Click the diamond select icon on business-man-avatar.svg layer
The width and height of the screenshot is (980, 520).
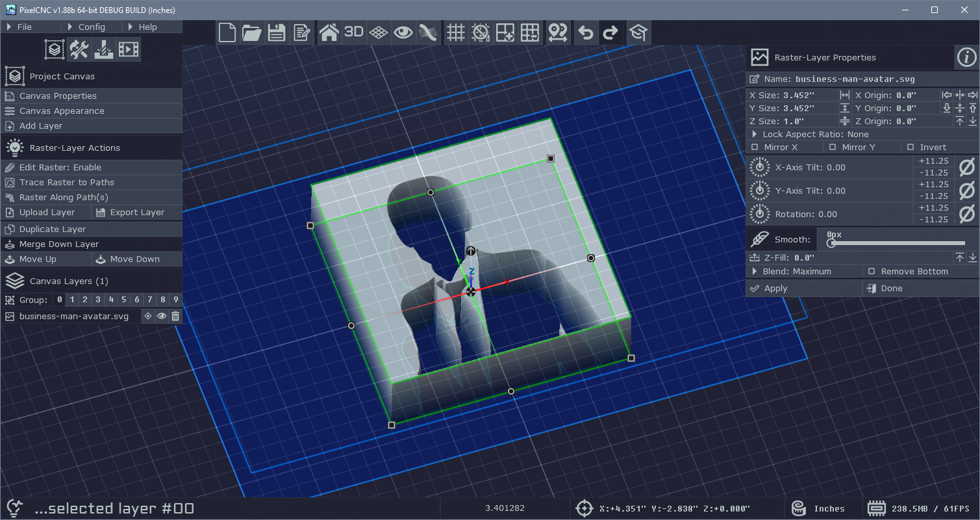point(148,317)
